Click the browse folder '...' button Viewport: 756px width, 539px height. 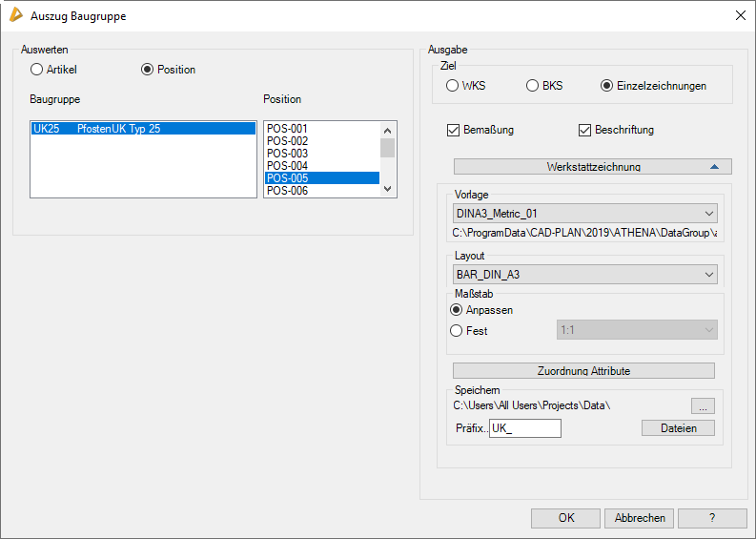[x=703, y=406]
